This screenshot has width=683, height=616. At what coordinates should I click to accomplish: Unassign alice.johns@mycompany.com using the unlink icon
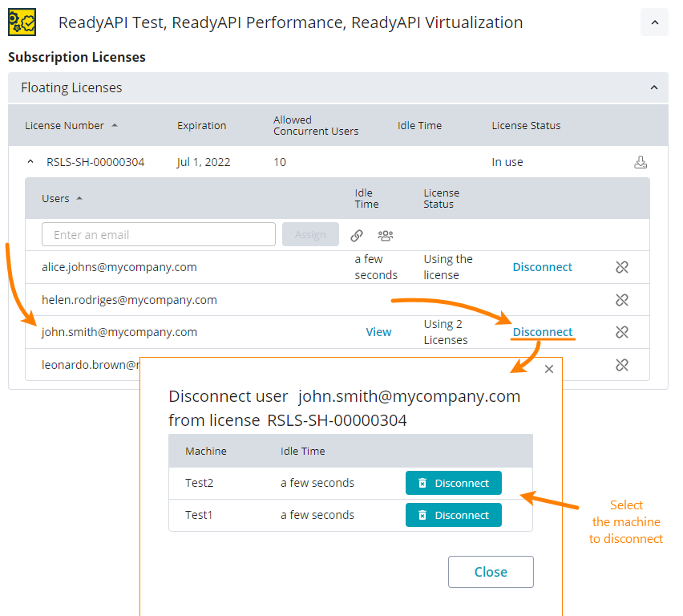tap(621, 267)
